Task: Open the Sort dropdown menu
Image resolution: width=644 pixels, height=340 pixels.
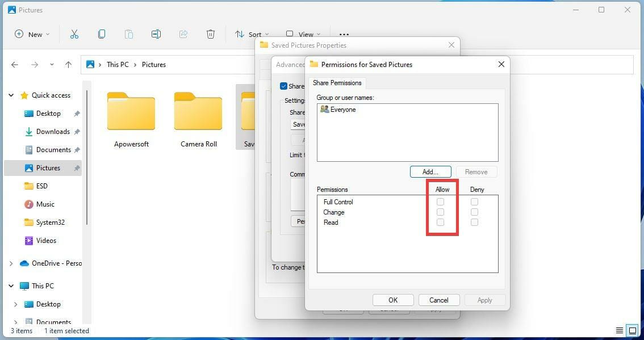Action: (x=252, y=35)
